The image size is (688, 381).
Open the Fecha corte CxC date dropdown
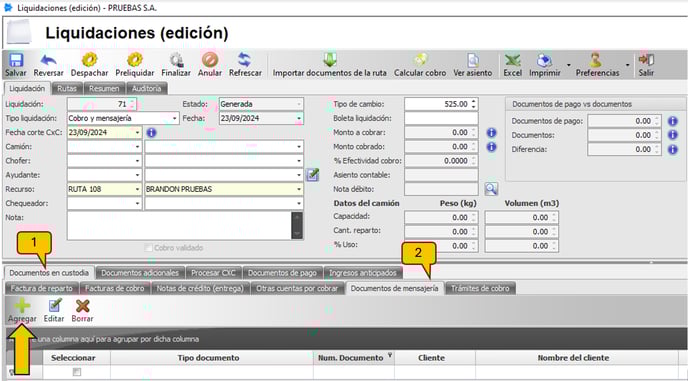tap(137, 133)
